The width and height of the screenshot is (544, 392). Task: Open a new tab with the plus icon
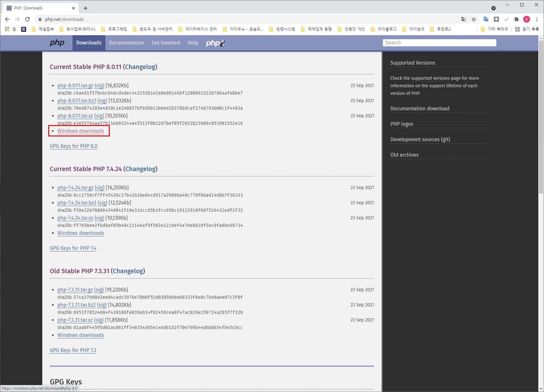pyautogui.click(x=85, y=8)
